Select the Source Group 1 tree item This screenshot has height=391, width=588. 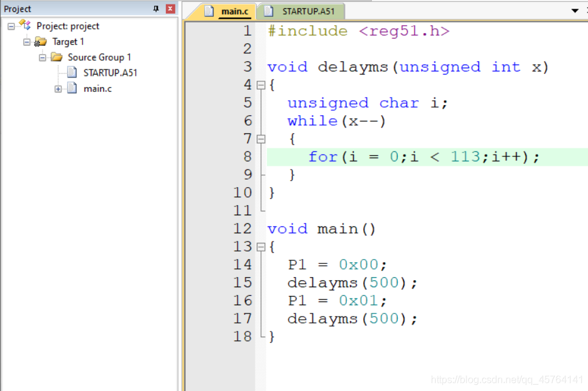click(x=100, y=58)
